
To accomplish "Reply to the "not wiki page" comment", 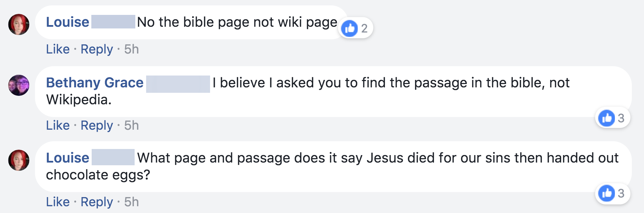I will (x=97, y=49).
